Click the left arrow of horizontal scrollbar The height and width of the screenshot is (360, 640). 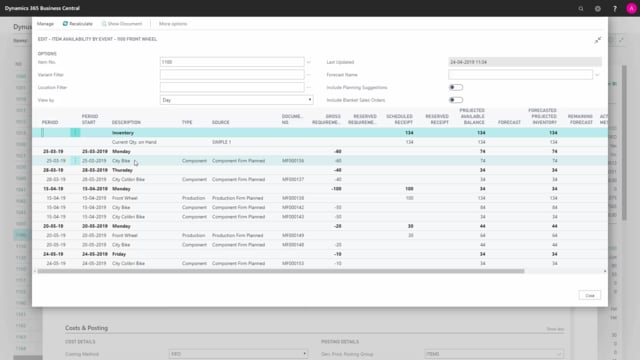click(35, 271)
